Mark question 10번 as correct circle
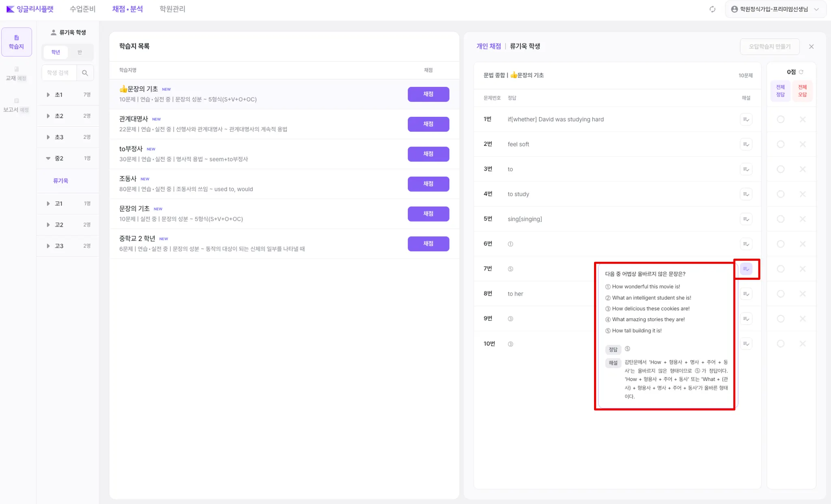Screen dimensions: 831x504 (x=781, y=344)
